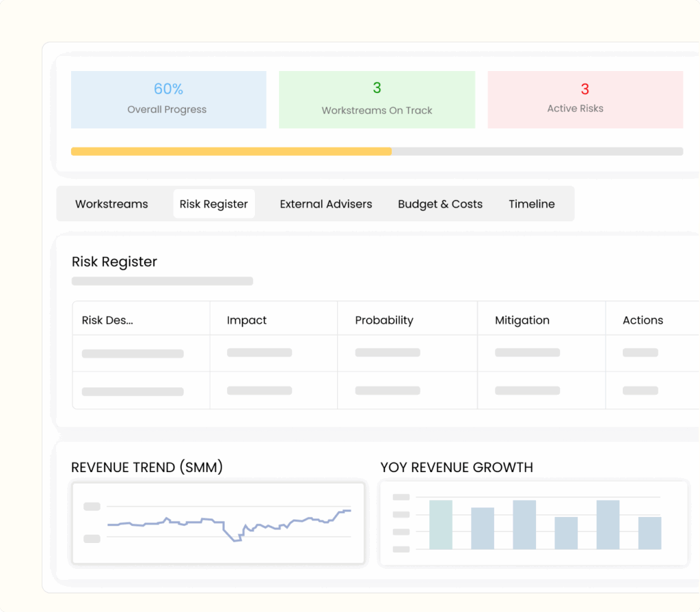Open the Workstreams On Track card

[377, 100]
